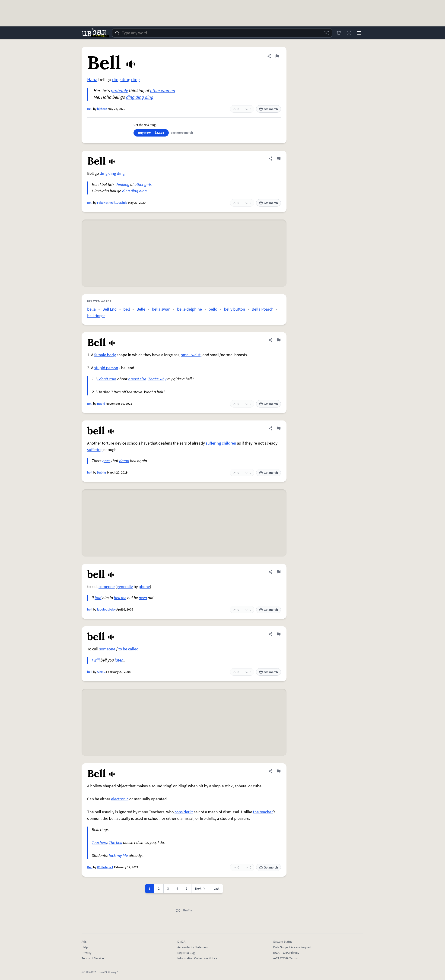
Task: Jump to Last page of results
Action: 216,889
